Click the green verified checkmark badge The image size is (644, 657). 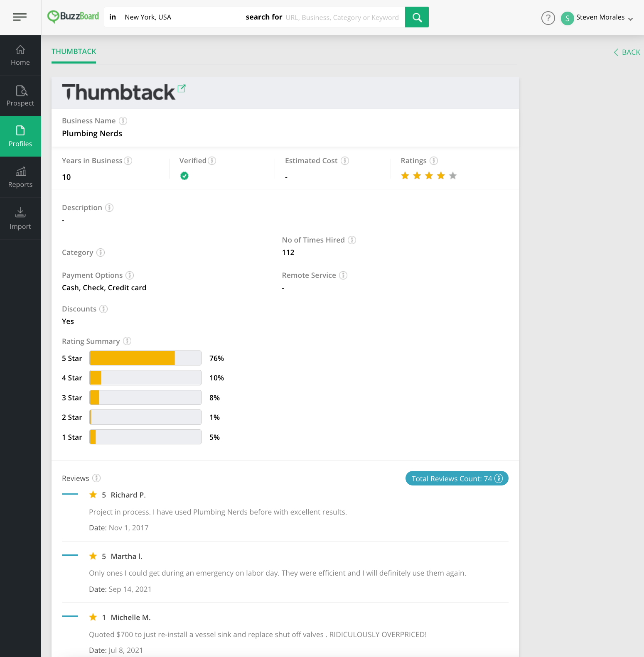tap(184, 176)
